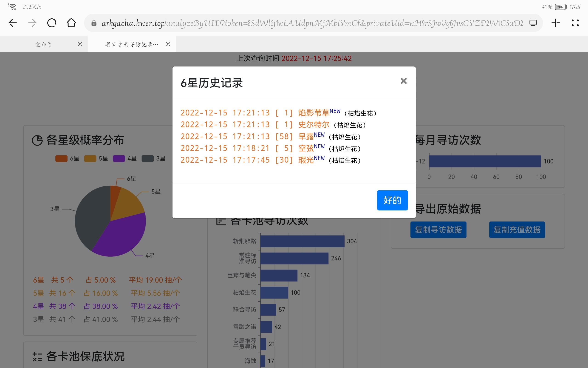Click the 专属推荐干员寻访 bar showing 21
The width and height of the screenshot is (588, 368).
(263, 344)
